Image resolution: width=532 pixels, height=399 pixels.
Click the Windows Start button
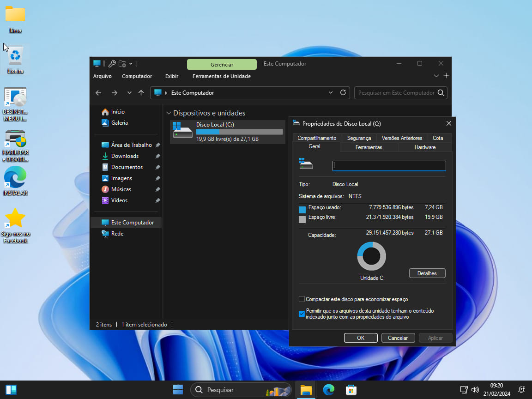(x=178, y=390)
